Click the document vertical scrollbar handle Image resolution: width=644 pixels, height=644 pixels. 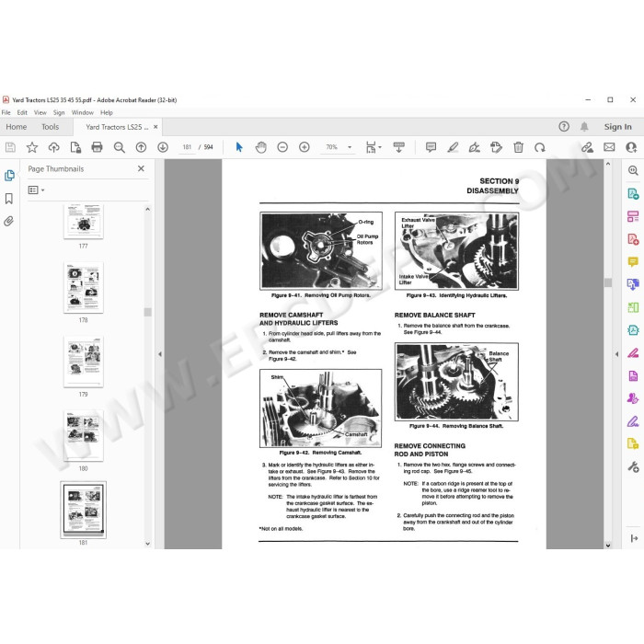point(608,282)
